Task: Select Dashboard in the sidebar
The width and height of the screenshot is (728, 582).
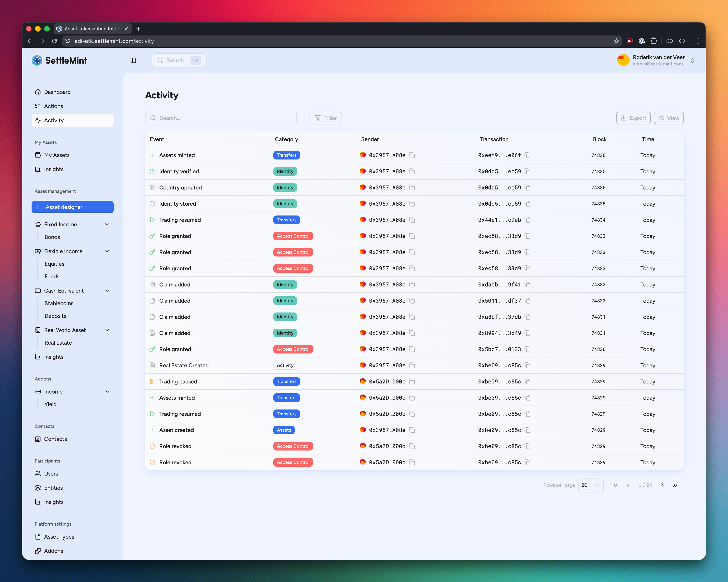Action: [57, 92]
